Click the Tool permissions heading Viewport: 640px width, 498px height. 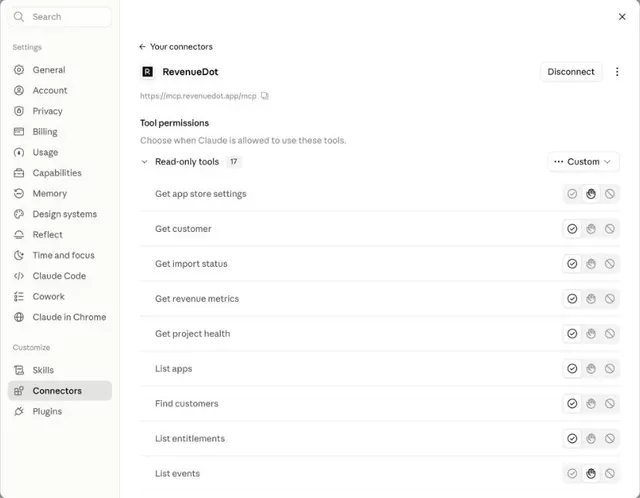click(x=174, y=123)
